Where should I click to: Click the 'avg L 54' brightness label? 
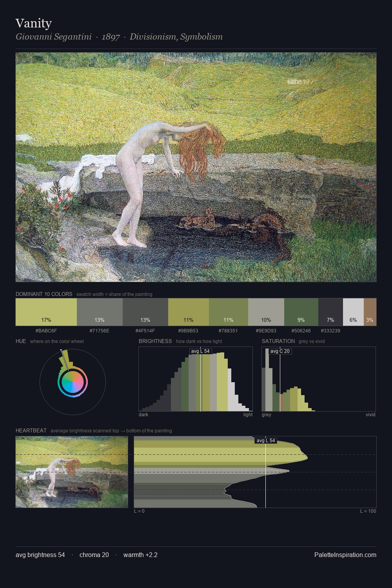200,351
